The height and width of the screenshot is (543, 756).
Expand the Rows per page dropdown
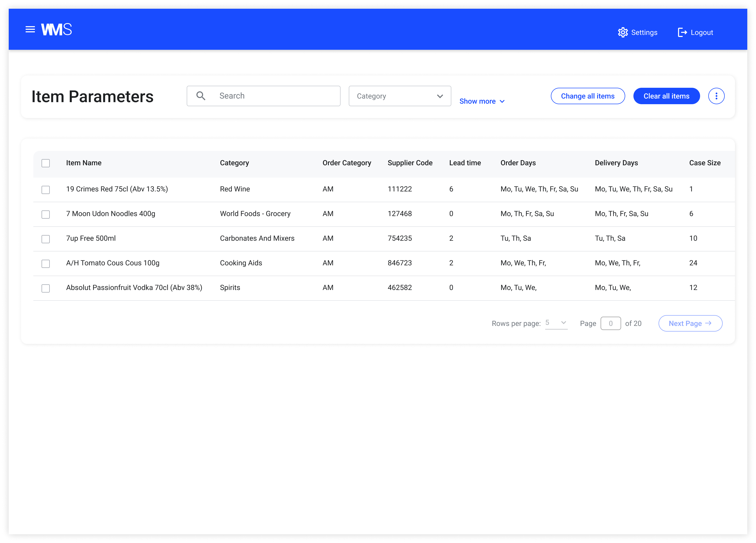click(556, 323)
